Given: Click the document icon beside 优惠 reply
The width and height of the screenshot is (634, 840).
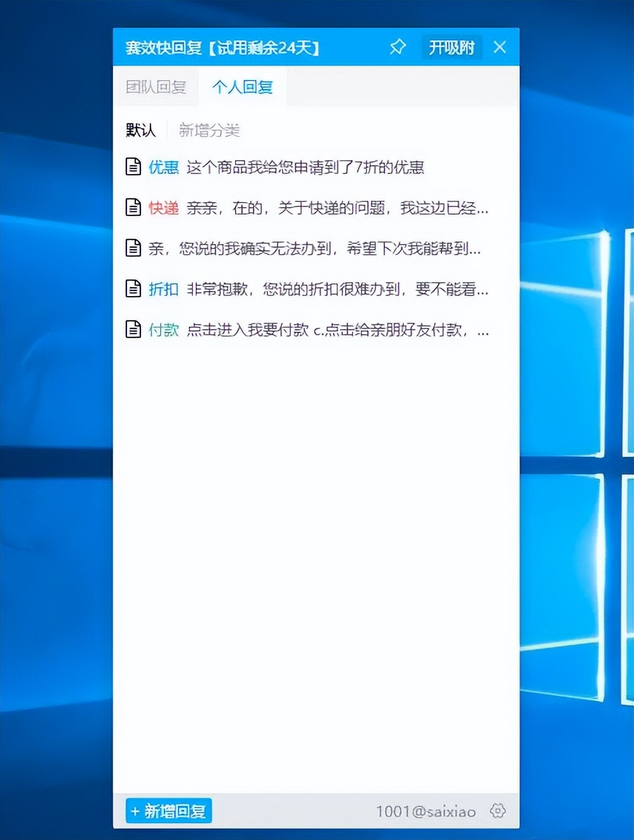Looking at the screenshot, I should coord(133,167).
